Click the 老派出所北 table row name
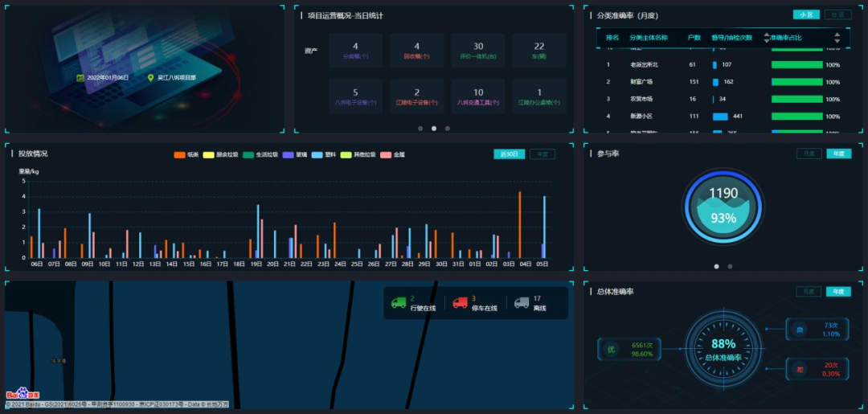 [x=644, y=65]
